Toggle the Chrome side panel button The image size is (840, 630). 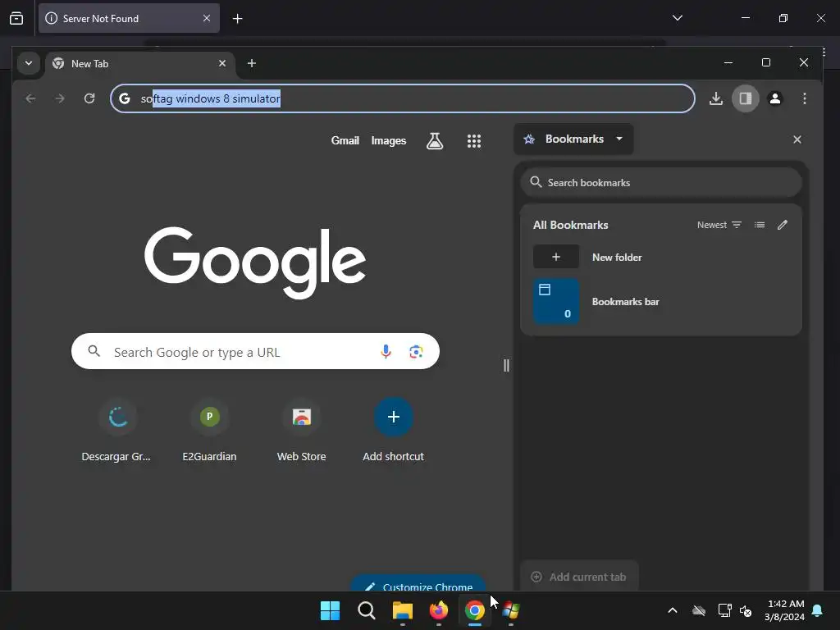coord(745,98)
